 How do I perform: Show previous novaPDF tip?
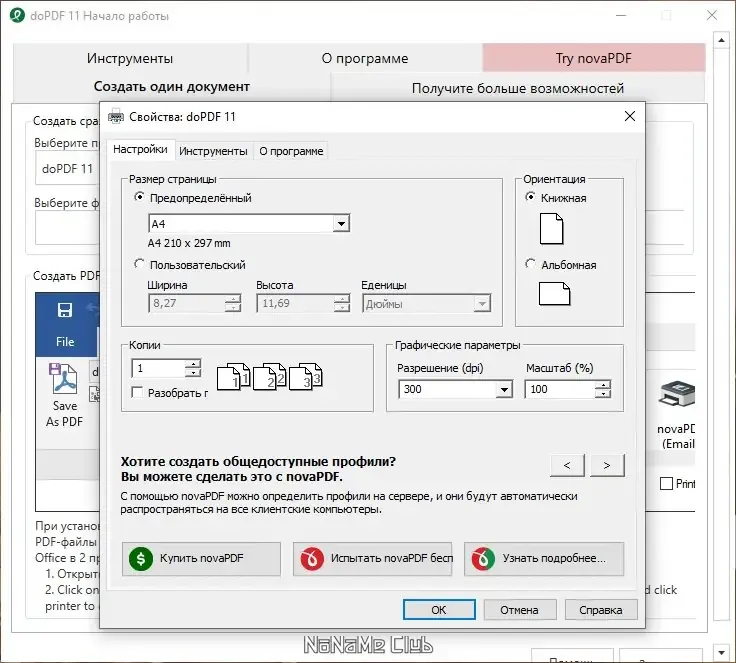pos(567,465)
